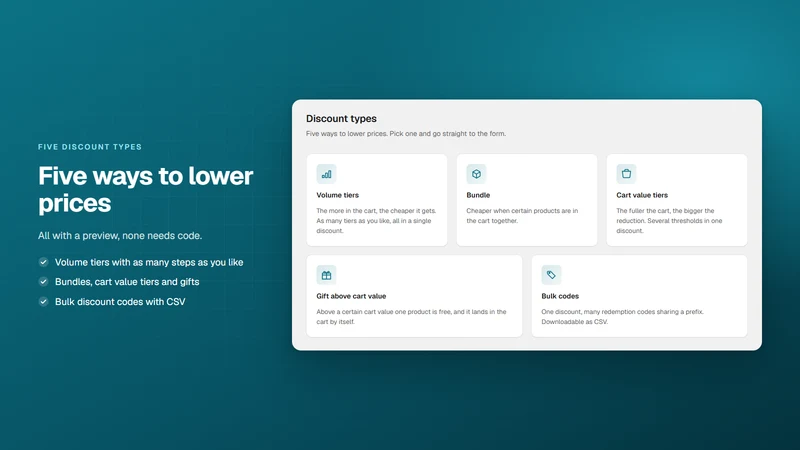Click the large 'Five ways to lower prices' headline

pos(145,189)
